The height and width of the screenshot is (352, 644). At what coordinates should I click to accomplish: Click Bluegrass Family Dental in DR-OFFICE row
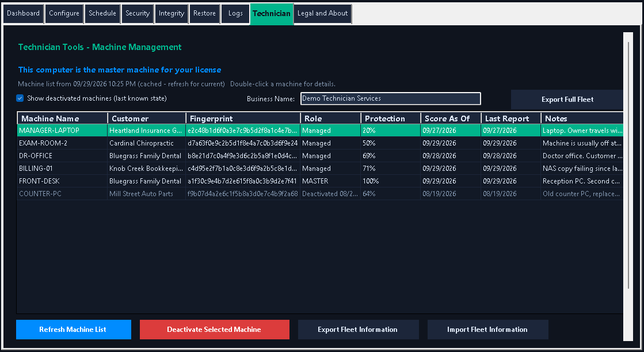(146, 156)
